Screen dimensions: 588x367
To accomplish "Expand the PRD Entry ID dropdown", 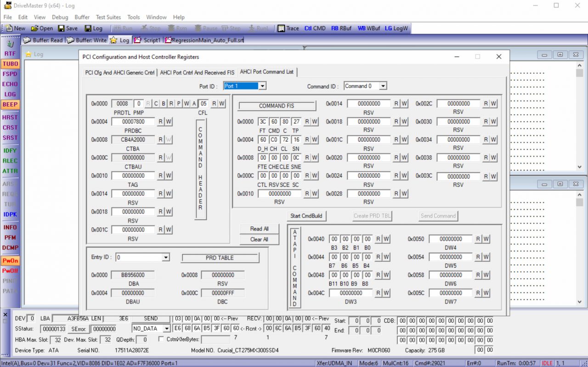I will pyautogui.click(x=166, y=258).
